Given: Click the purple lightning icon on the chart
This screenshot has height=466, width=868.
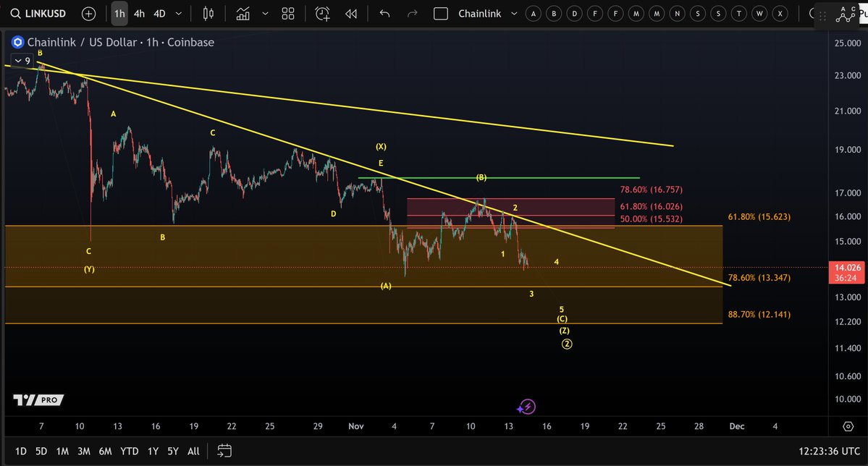Looking at the screenshot, I should tap(527, 407).
